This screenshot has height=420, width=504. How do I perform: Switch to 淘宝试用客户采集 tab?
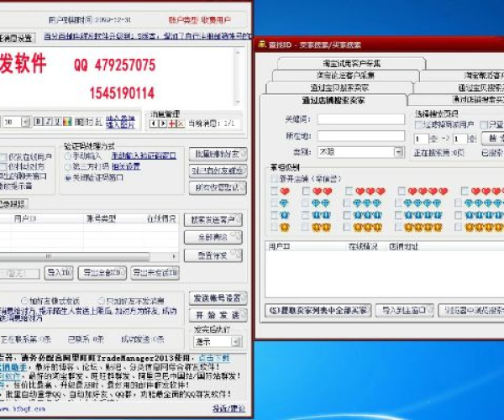[x=352, y=63]
